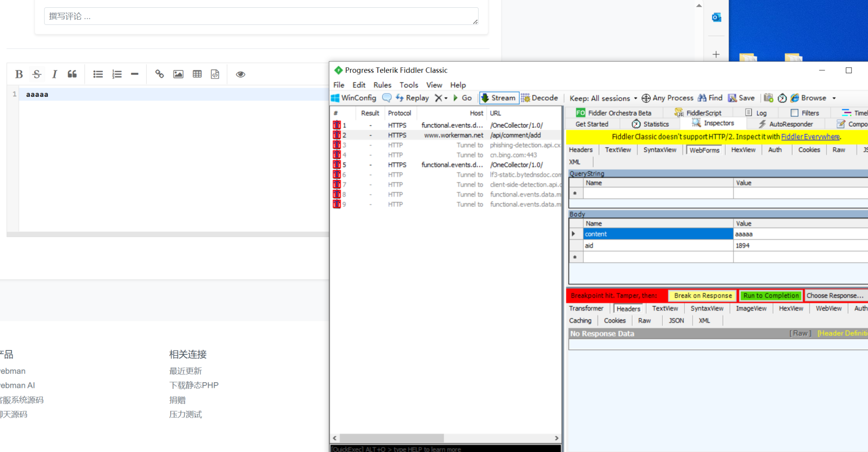The height and width of the screenshot is (452, 868).
Task: Toggle bold formatting in comment editor
Action: (19, 74)
